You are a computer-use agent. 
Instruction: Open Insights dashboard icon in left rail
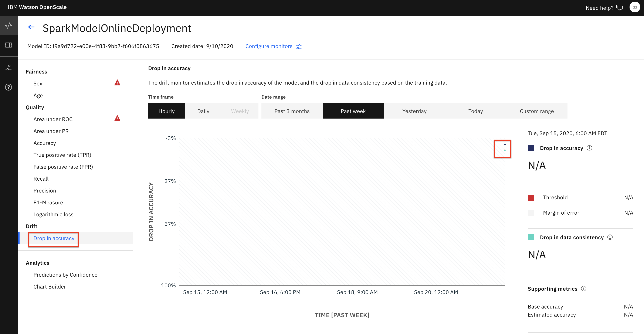pyautogui.click(x=9, y=25)
